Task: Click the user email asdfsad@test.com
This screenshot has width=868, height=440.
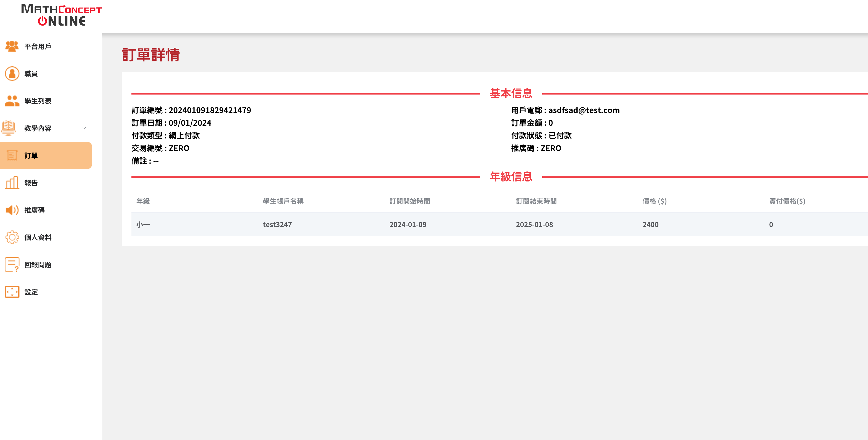Action: [584, 110]
